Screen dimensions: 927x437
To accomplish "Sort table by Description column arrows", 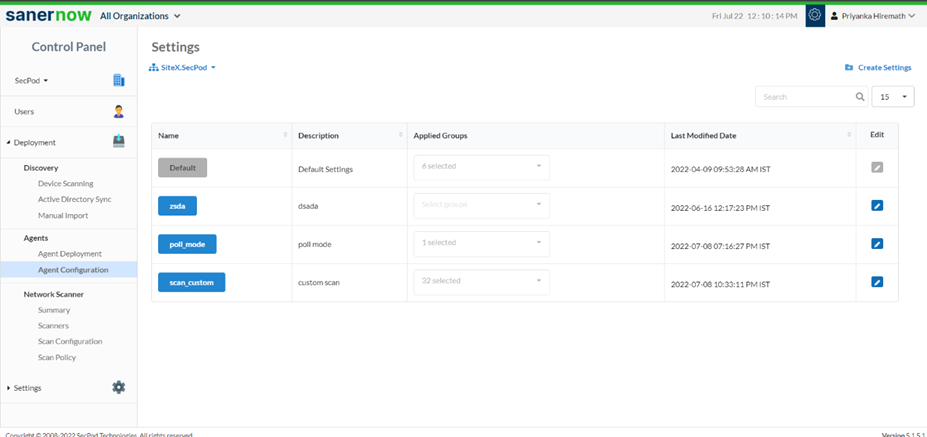I will (401, 135).
